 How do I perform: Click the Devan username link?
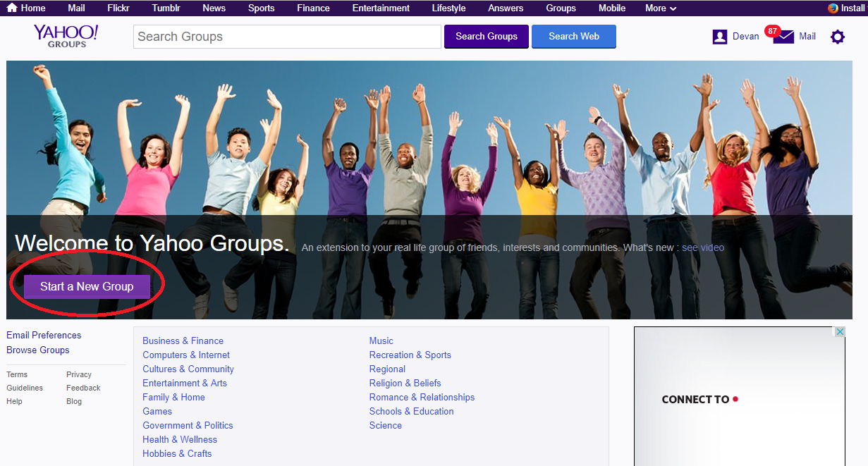click(x=746, y=36)
